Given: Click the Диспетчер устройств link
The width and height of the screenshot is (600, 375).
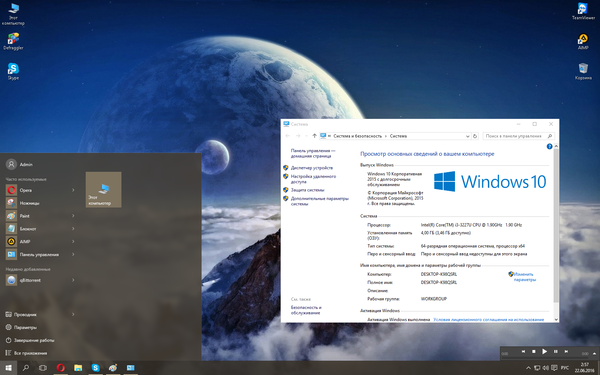Looking at the screenshot, I should 311,168.
